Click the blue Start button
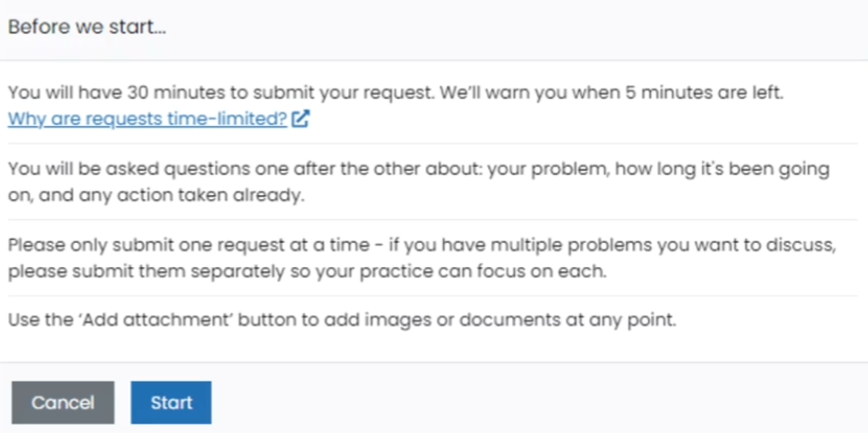The height and width of the screenshot is (433, 868). [x=171, y=402]
